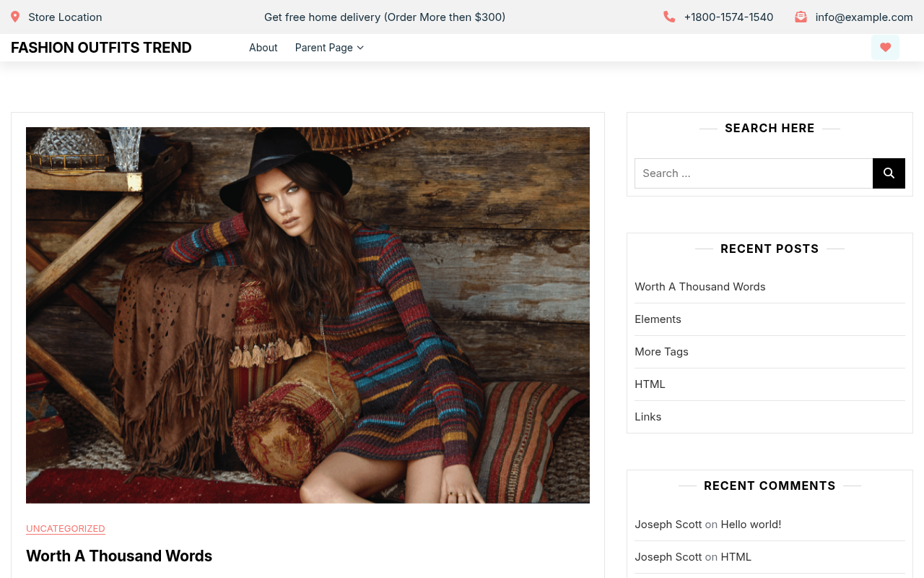
Task: Open the About menu item
Action: tap(263, 48)
